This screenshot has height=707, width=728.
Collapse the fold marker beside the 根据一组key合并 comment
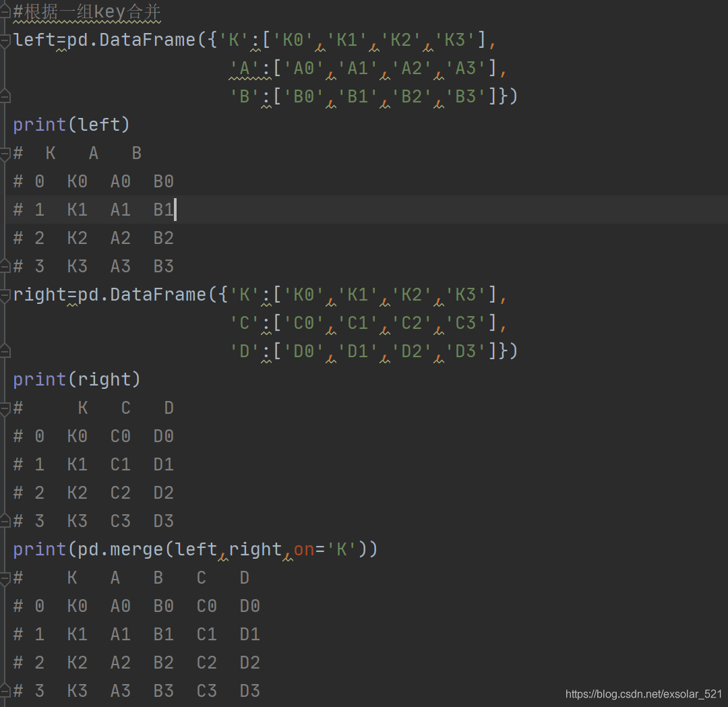4,11
